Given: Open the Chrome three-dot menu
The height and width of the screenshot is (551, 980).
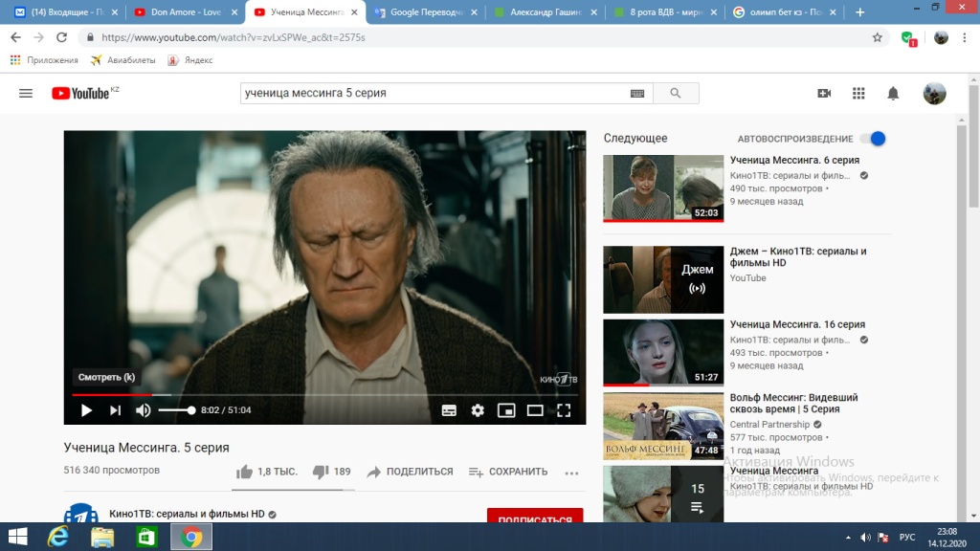Looking at the screenshot, I should (x=965, y=37).
